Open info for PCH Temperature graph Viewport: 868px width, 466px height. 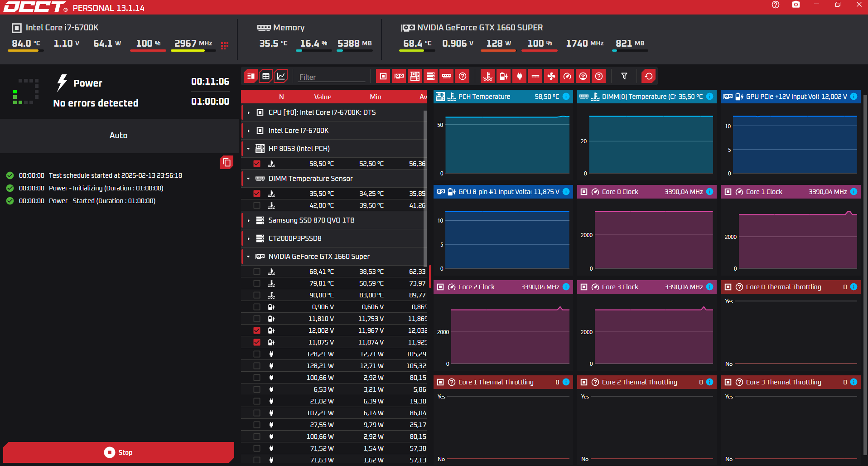click(x=566, y=97)
